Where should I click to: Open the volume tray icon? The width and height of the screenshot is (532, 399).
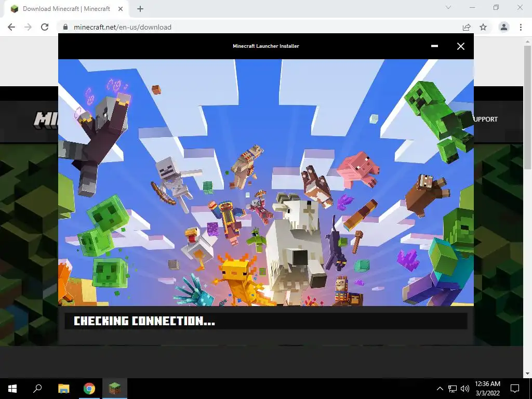(x=465, y=389)
